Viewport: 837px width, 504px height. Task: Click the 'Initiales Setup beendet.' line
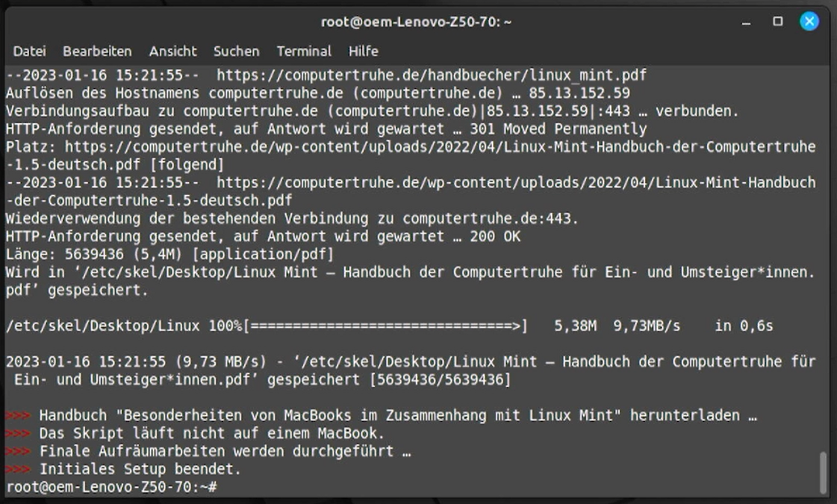(x=140, y=470)
